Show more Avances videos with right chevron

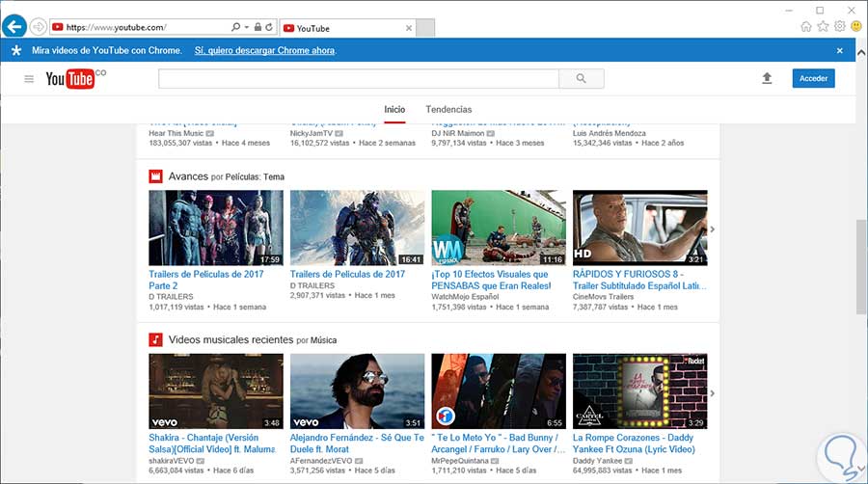[713, 229]
